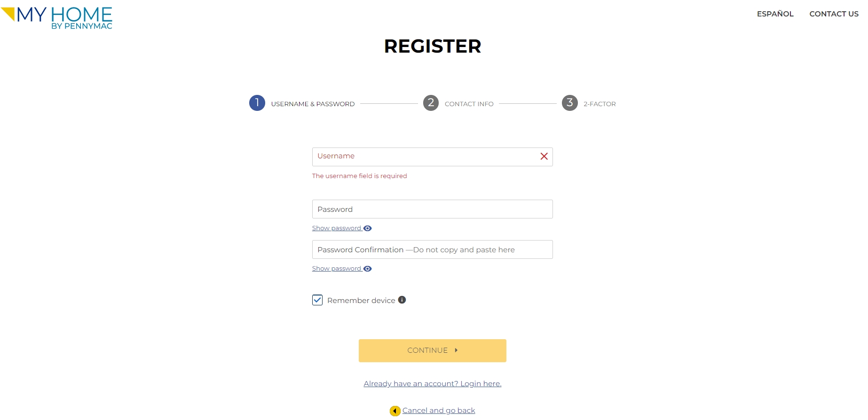Switch the page language to Español

(775, 14)
